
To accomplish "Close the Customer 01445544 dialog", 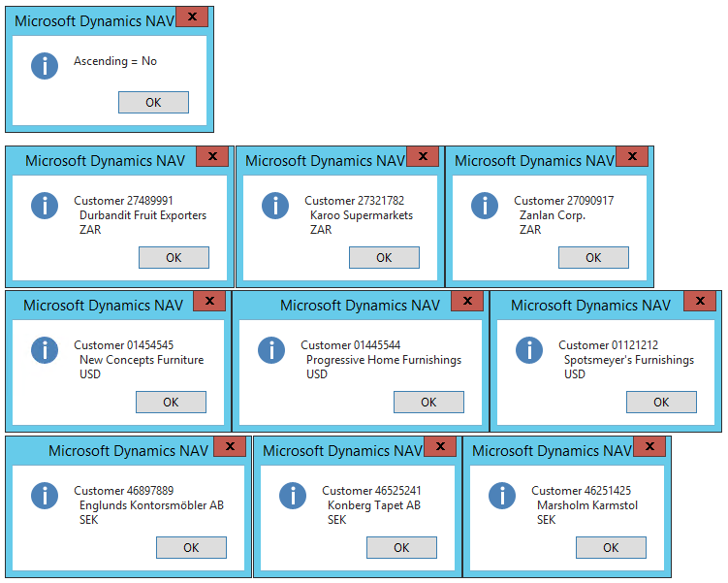I will coord(467,301).
